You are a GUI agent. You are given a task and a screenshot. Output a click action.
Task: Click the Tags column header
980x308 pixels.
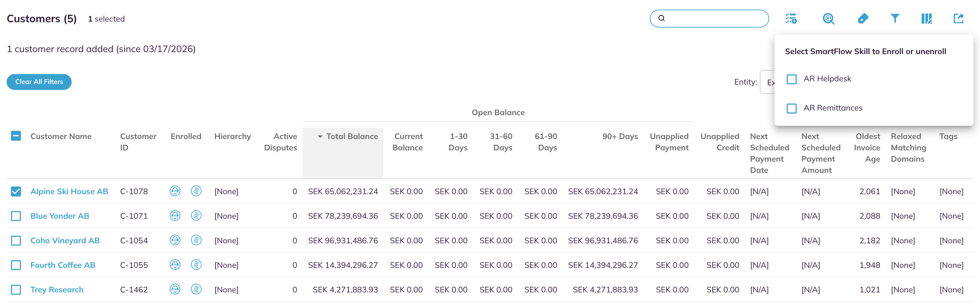[948, 136]
